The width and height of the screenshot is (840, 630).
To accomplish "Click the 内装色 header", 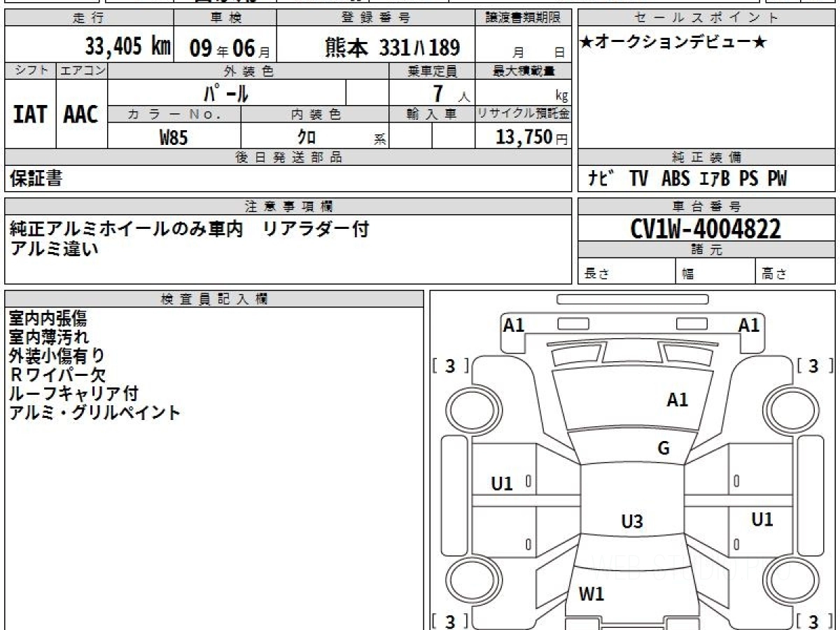I will (x=315, y=114).
